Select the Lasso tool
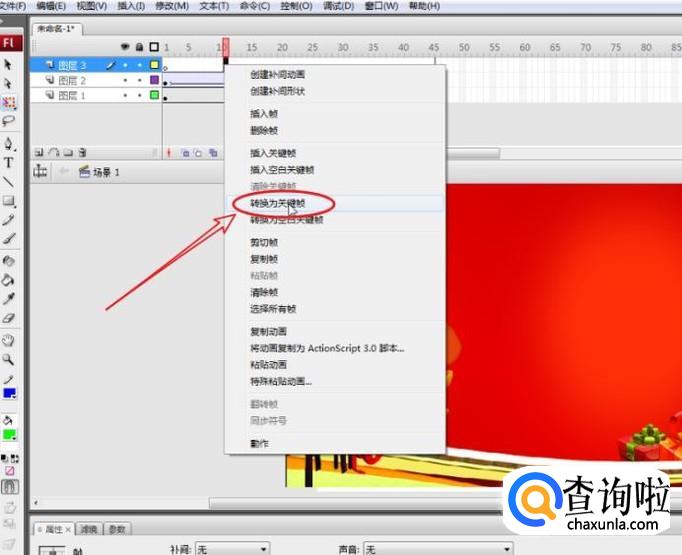The image size is (682, 555). pos(8,120)
